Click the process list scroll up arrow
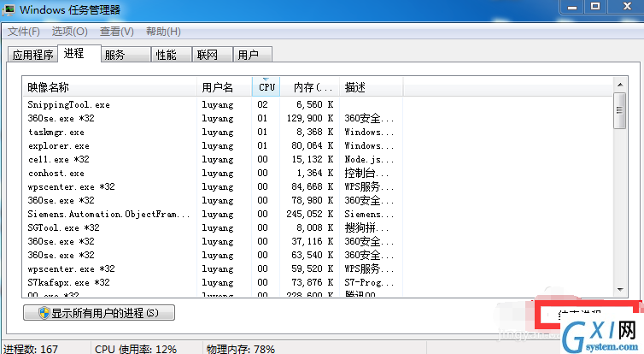Viewport: 644px width, 354px height. click(620, 85)
